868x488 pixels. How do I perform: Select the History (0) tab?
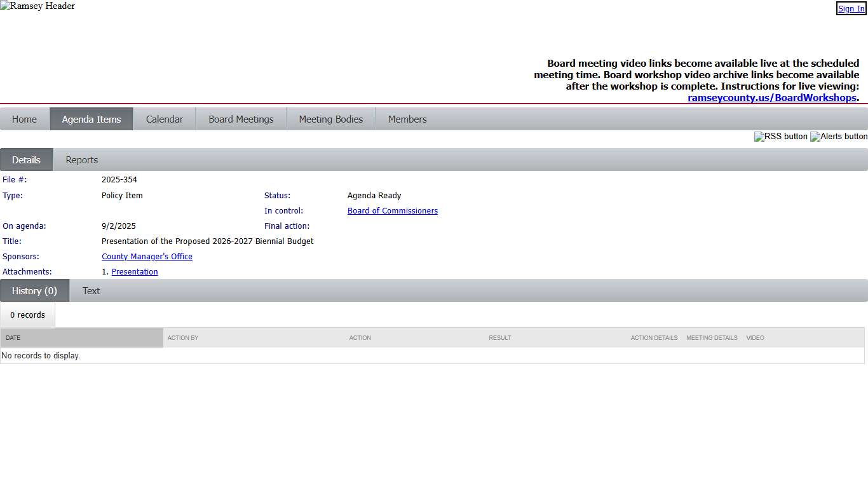34,291
